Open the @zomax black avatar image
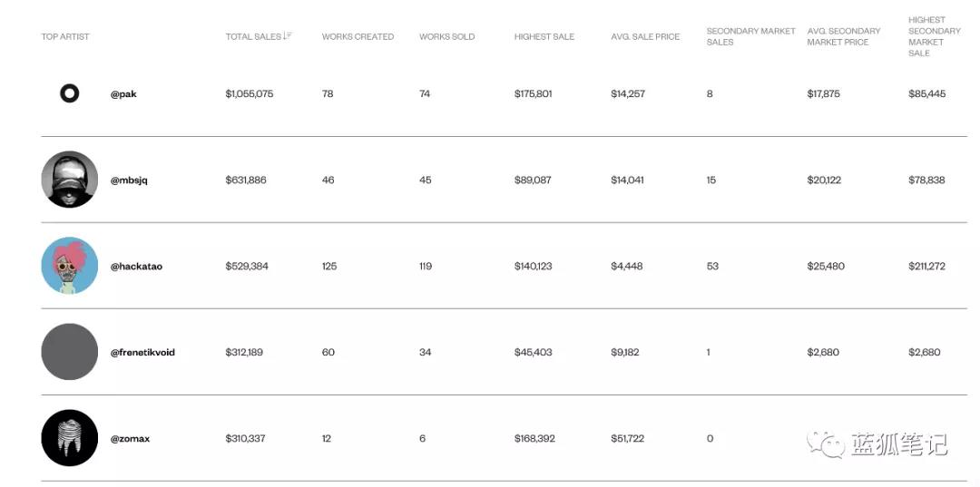 (x=69, y=438)
